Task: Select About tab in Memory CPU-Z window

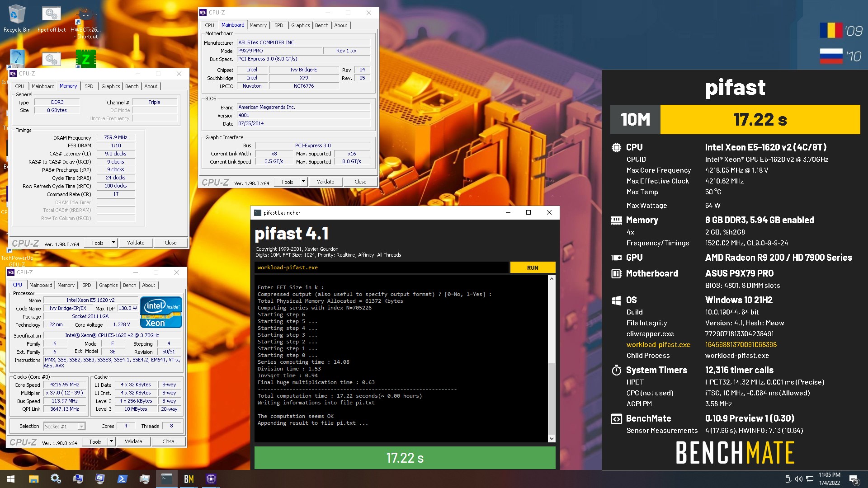Action: [x=151, y=86]
